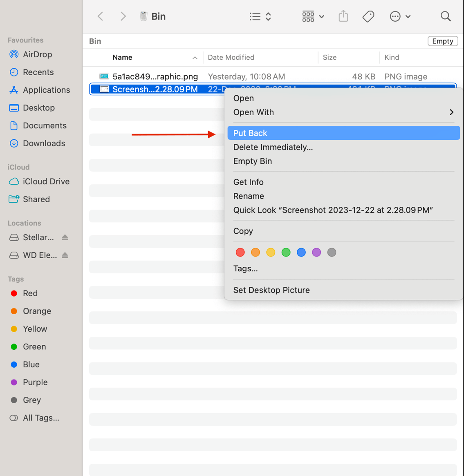Viewport: 464px width, 476px height.
Task: Click the Share icon in the toolbar
Action: [343, 16]
